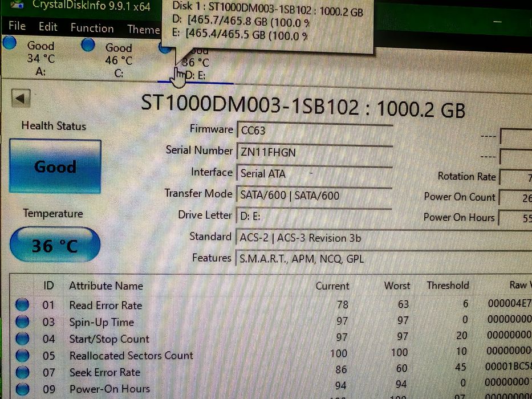Open the File menu
The image size is (532, 399).
point(17,26)
